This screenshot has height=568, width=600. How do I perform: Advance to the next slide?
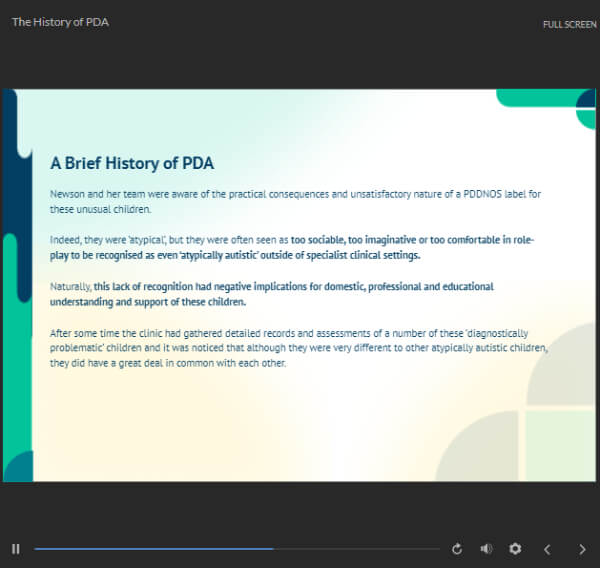tap(582, 549)
